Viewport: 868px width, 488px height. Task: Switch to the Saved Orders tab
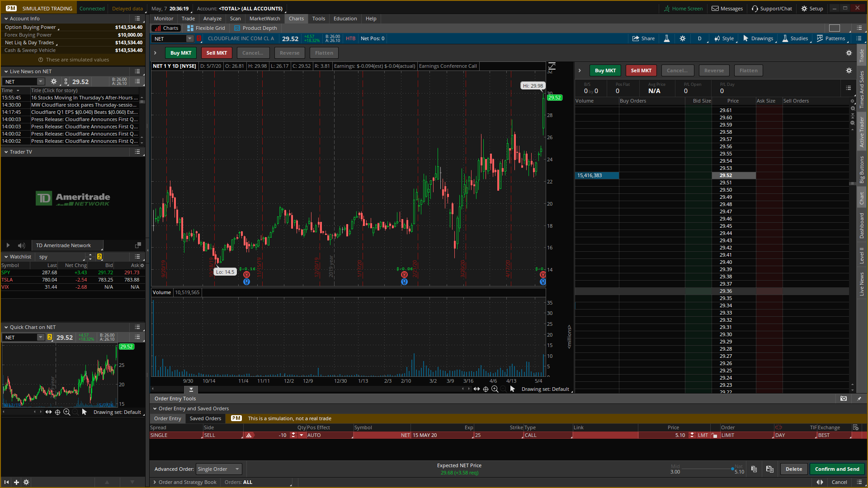pos(205,418)
